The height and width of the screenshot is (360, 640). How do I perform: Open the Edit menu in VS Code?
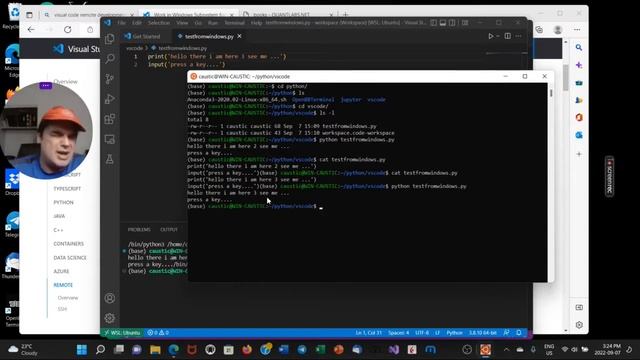coord(137,23)
